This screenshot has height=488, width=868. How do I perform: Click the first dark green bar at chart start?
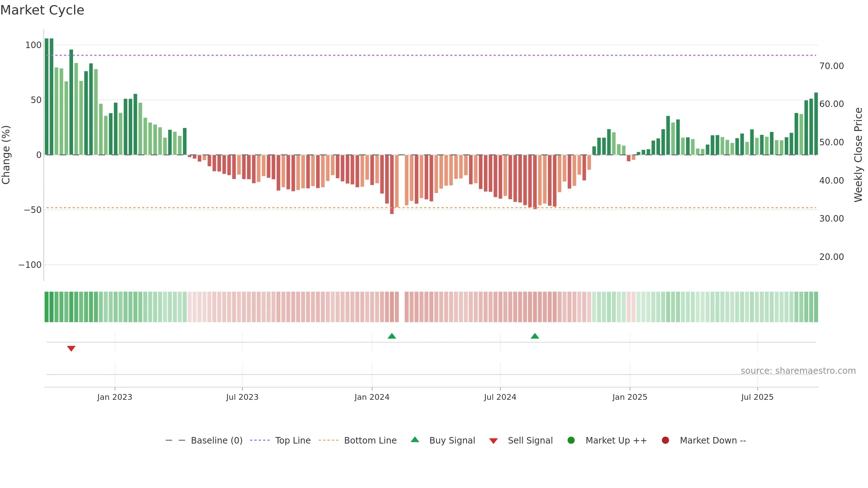(47, 97)
